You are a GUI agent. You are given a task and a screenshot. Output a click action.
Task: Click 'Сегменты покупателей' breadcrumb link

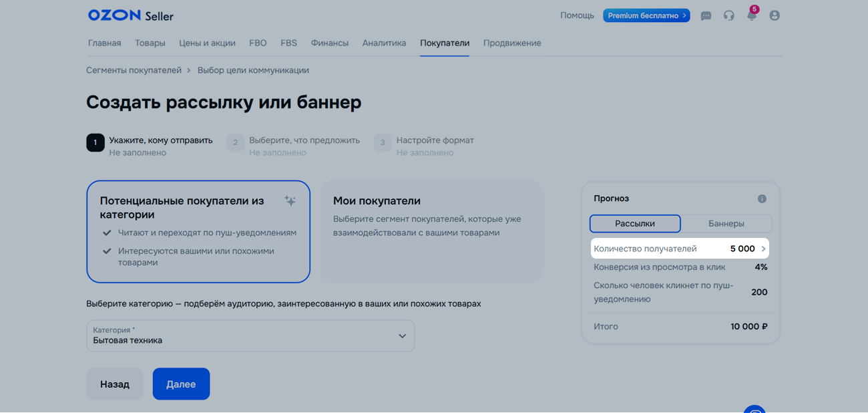[134, 70]
